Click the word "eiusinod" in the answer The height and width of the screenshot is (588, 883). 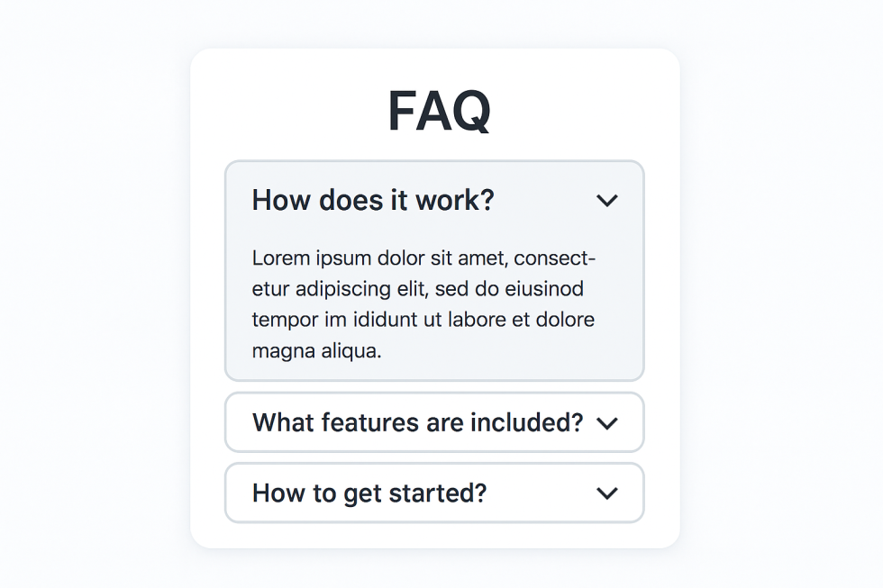click(543, 289)
